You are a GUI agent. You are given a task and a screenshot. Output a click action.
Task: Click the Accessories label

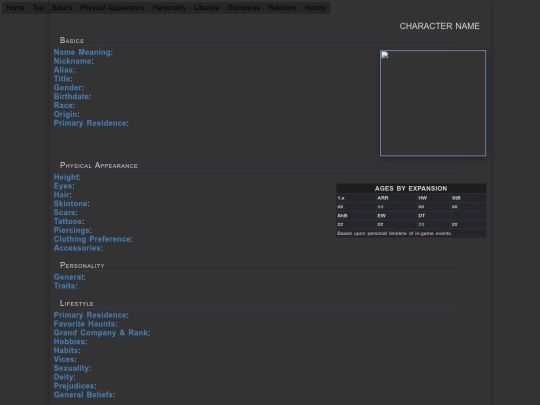tap(77, 248)
